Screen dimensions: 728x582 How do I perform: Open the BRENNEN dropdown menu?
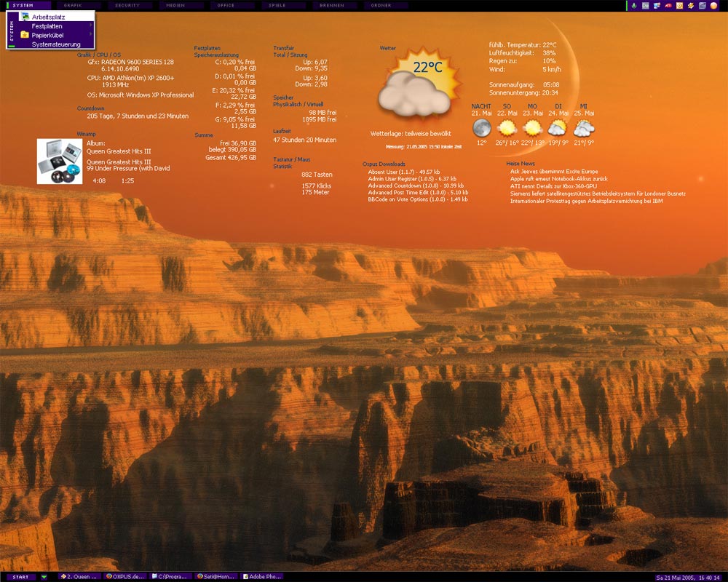332,5
